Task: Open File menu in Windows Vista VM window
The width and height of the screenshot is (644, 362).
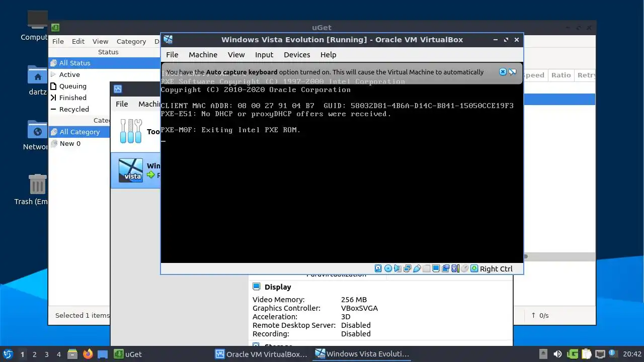Action: pos(172,54)
